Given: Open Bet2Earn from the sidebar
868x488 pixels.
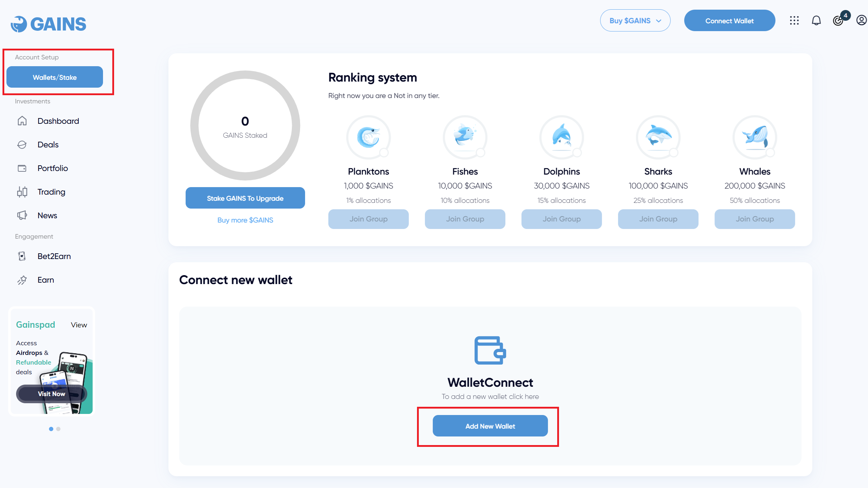Looking at the screenshot, I should [x=22, y=256].
